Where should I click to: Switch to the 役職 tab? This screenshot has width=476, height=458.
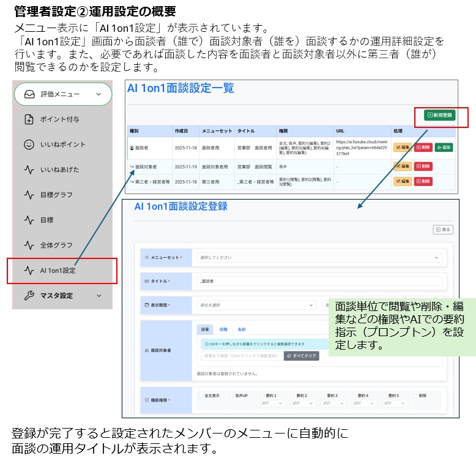(x=223, y=329)
